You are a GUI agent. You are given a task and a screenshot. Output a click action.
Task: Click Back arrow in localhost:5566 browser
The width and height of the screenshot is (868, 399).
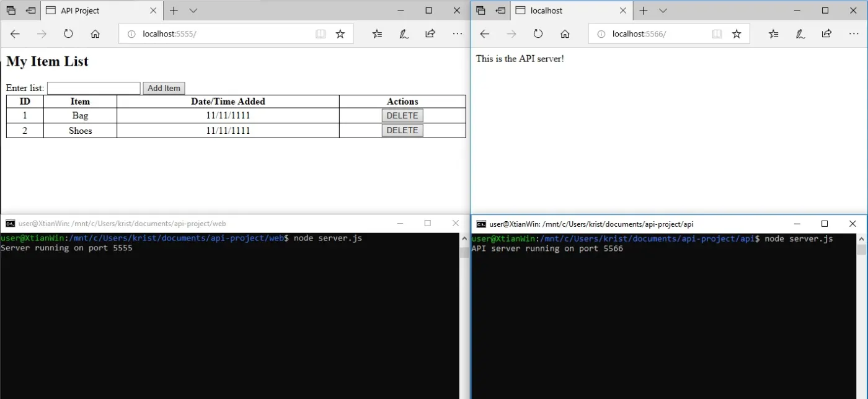click(x=485, y=34)
